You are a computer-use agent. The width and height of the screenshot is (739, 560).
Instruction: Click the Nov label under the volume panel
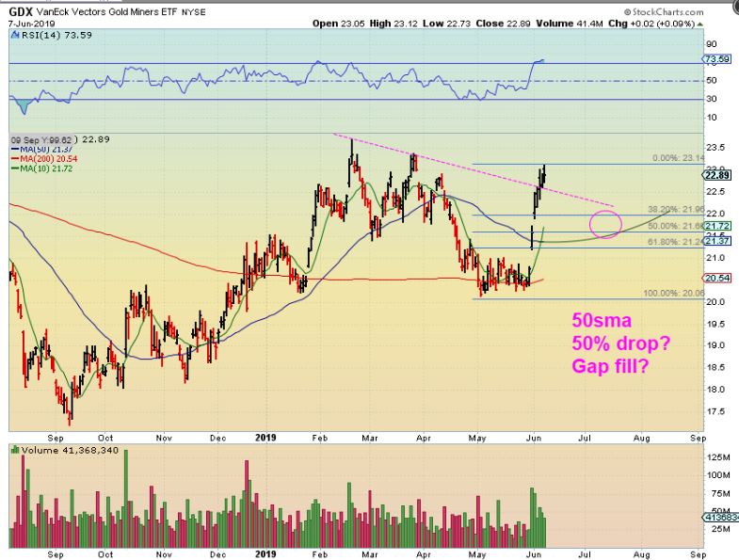pyautogui.click(x=164, y=554)
